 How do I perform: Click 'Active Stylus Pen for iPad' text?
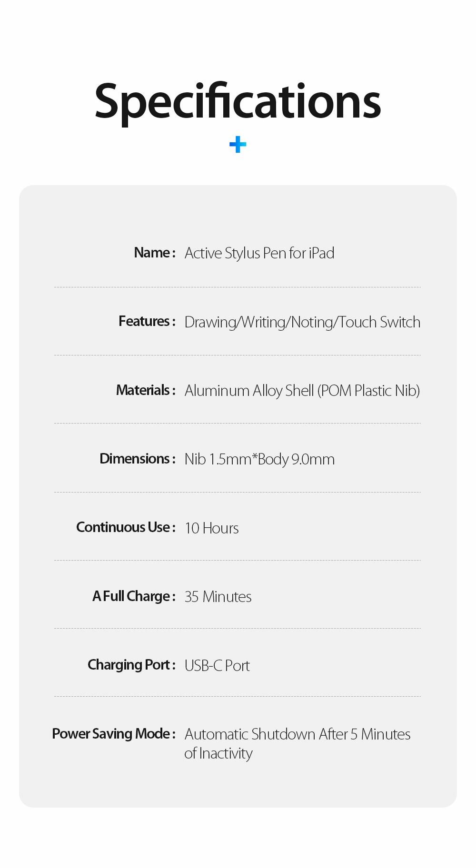click(x=259, y=253)
